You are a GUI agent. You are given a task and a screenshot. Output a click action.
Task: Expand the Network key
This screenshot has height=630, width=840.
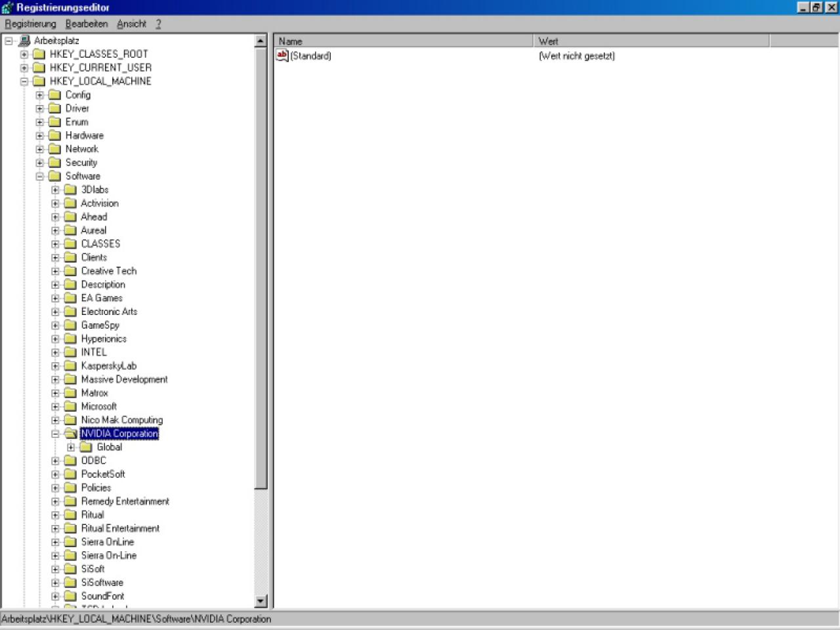(40, 149)
